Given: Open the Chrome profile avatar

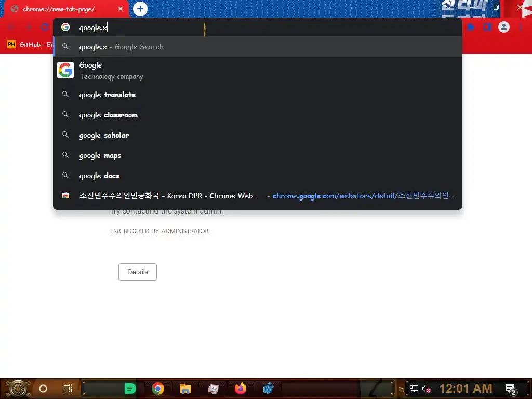Looking at the screenshot, I should (x=504, y=27).
